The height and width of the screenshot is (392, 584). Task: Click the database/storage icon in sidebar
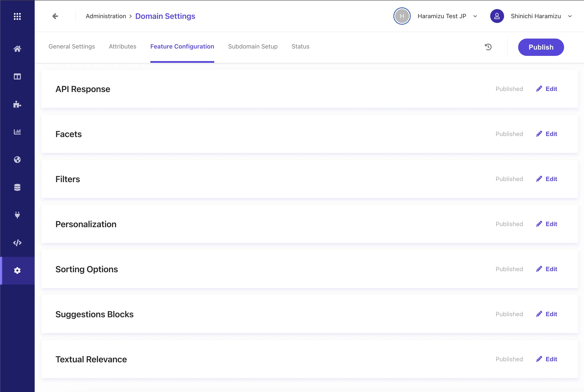18,187
